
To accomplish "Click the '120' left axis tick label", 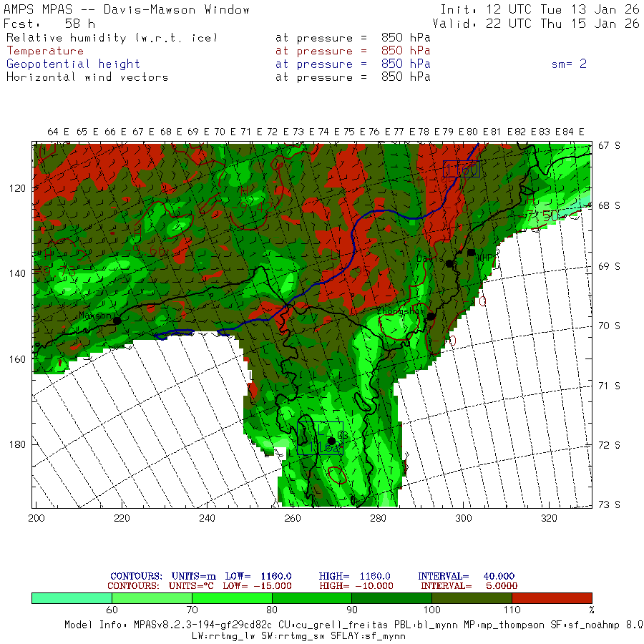I will tap(17, 188).
